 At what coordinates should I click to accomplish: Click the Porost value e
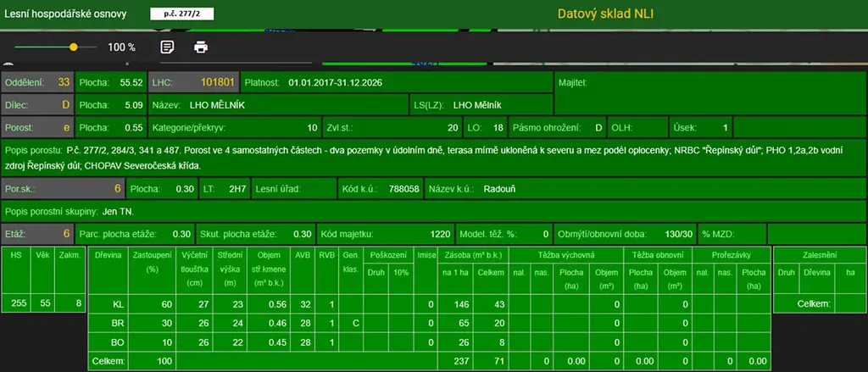click(x=66, y=127)
